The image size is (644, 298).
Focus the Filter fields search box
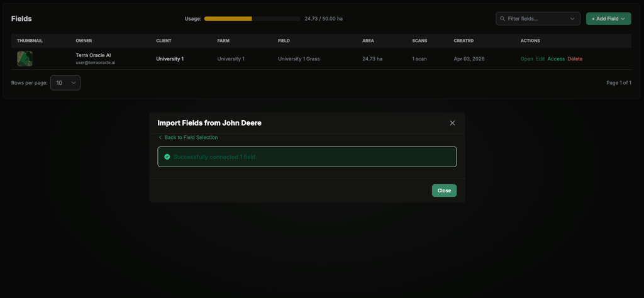[538, 18]
